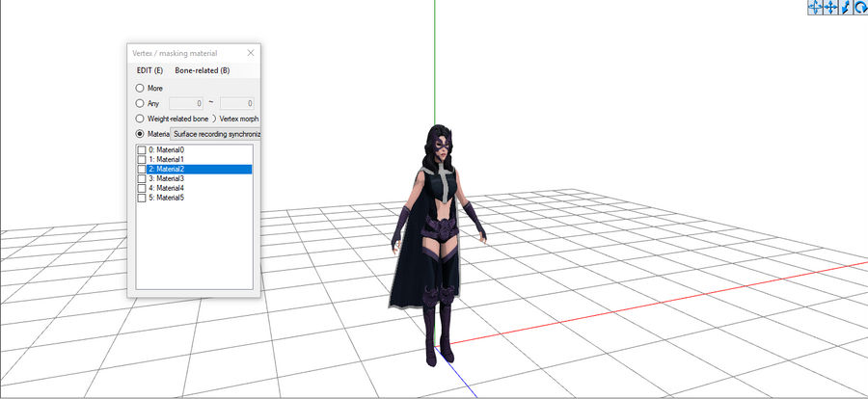Viewport: 868px width, 399px height.
Task: Check the 0: Material0 checkbox
Action: 142,150
